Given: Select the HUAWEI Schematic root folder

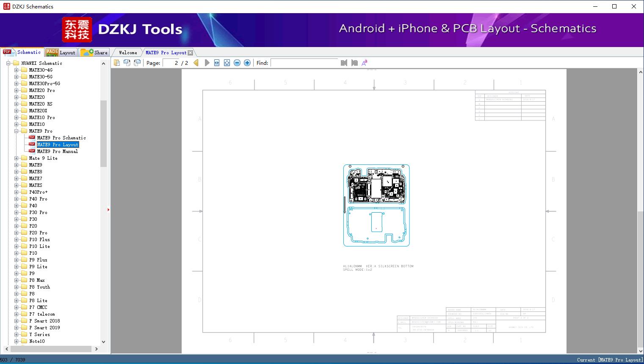Looking at the screenshot, I should (41, 63).
